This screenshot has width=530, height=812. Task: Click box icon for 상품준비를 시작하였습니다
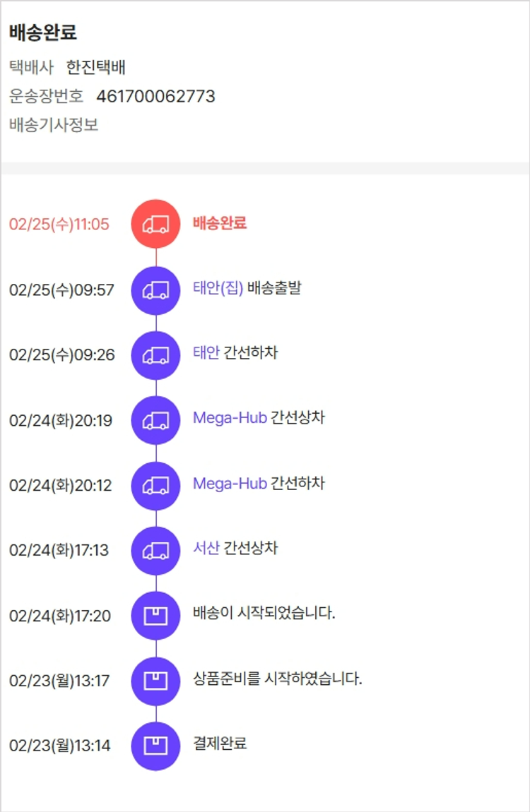[155, 681]
